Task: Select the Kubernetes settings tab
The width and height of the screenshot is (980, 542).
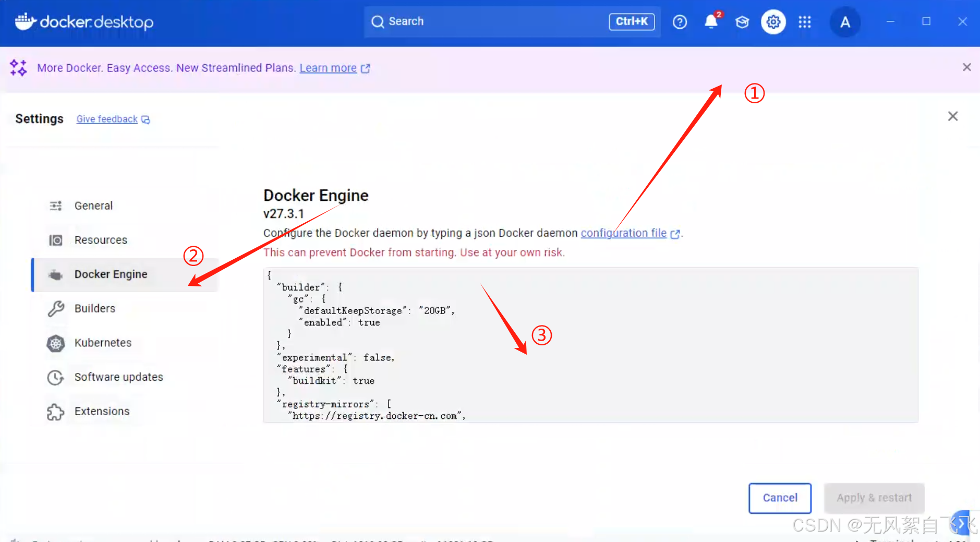Action: click(x=125, y=343)
